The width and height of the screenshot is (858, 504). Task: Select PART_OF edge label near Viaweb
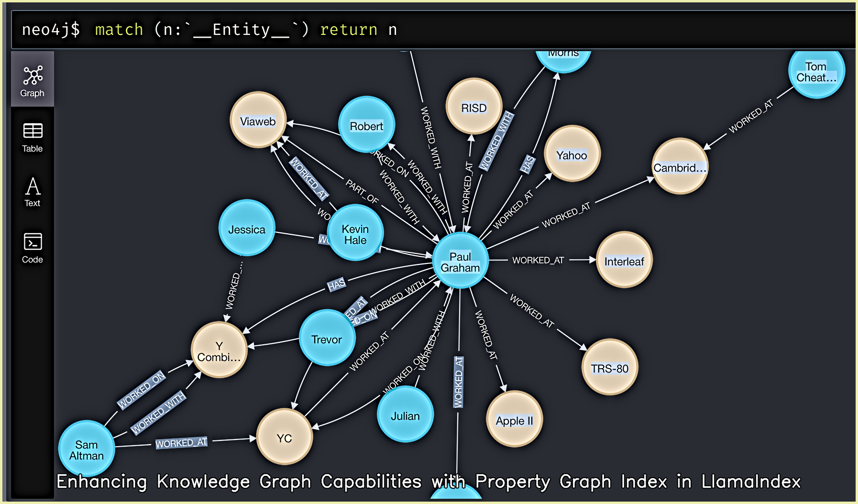(x=362, y=191)
